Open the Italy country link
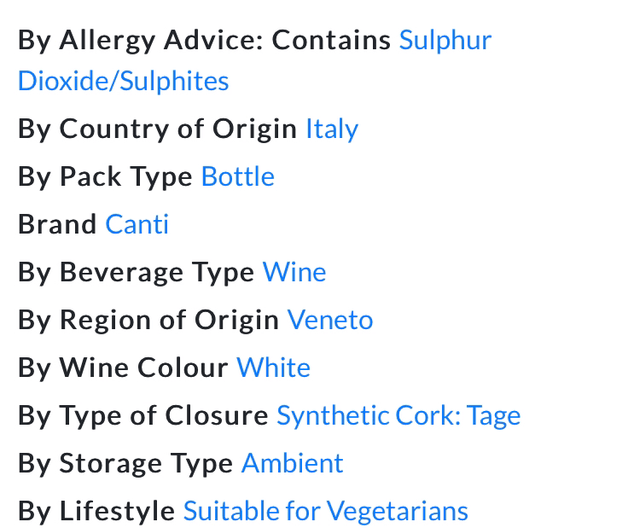 click(x=331, y=129)
